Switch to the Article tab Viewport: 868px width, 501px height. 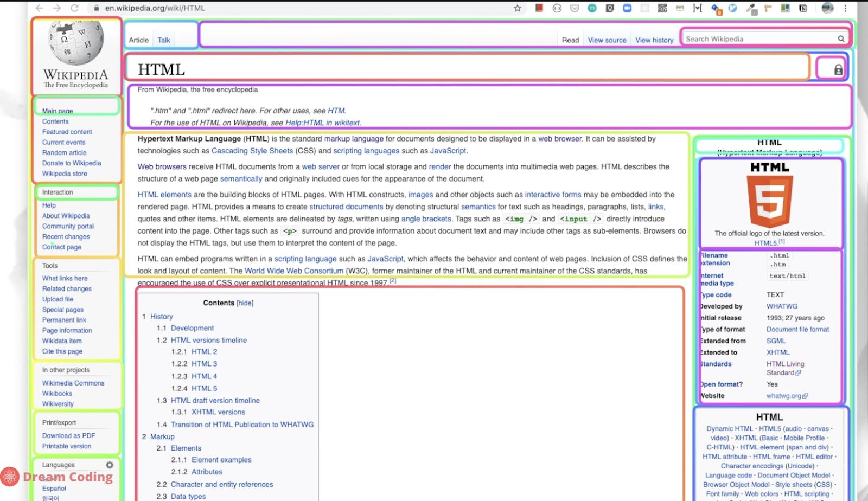138,40
